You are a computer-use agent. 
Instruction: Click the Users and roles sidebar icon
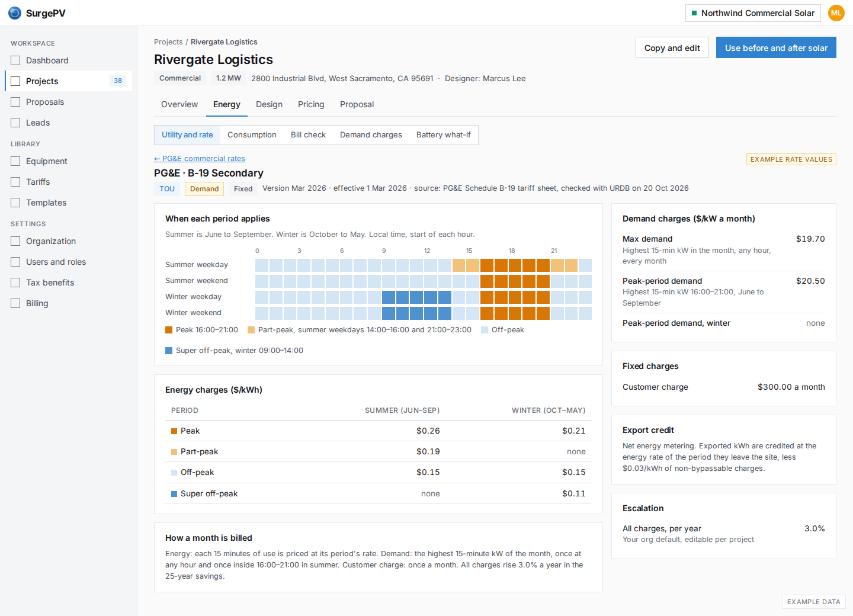coord(15,262)
